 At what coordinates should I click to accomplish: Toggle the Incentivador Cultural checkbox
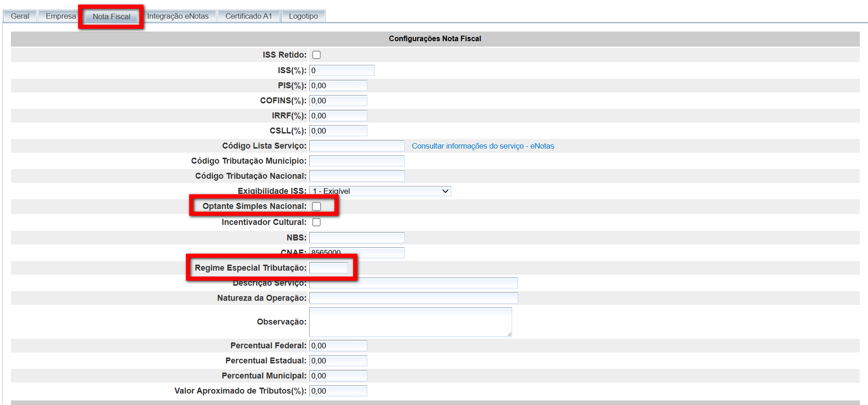point(316,222)
